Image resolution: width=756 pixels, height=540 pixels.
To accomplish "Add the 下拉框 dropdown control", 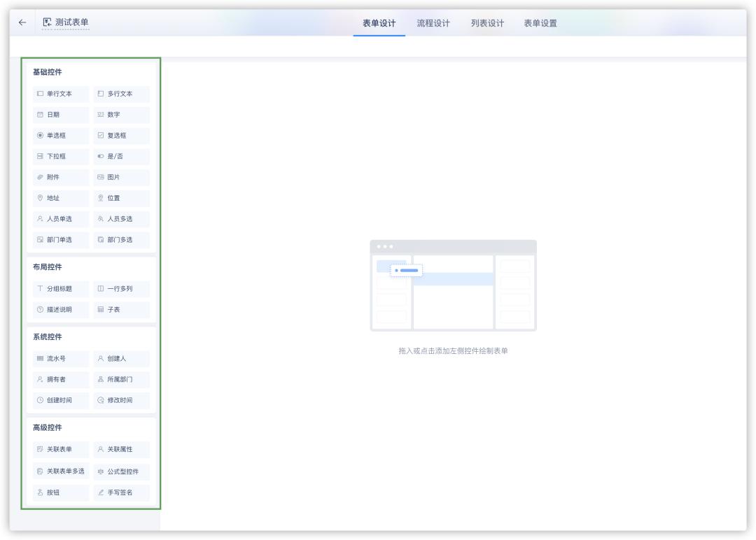I will 61,156.
